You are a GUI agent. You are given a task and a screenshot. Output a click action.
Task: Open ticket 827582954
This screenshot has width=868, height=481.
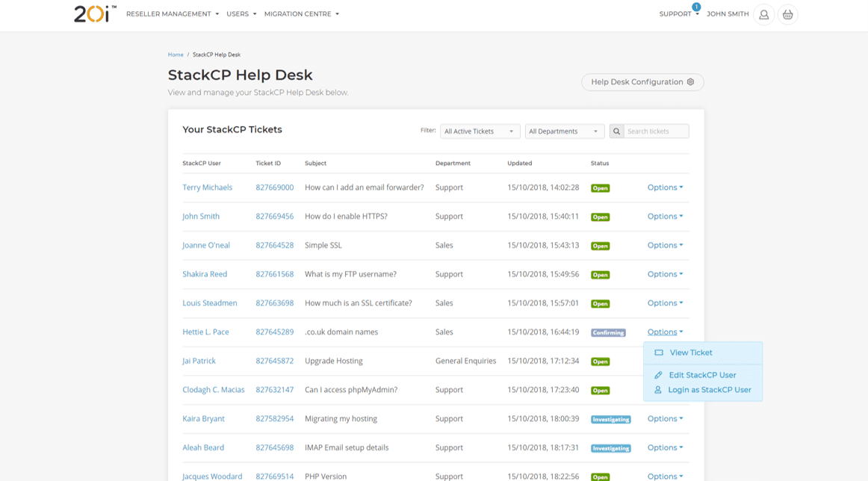275,418
